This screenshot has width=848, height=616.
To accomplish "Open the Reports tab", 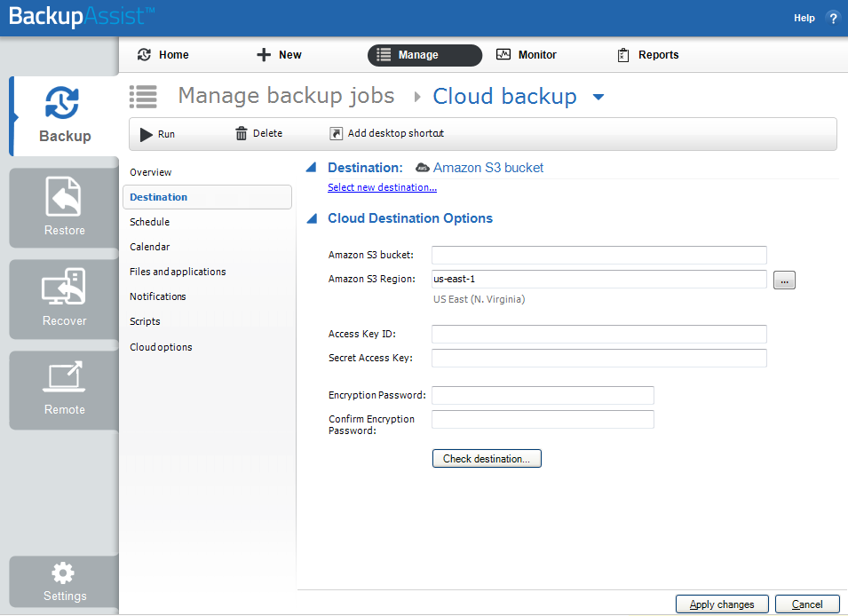I will pos(648,55).
